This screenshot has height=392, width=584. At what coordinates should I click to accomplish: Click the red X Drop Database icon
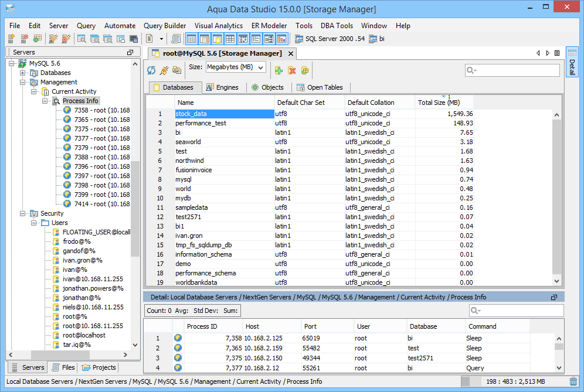point(291,70)
